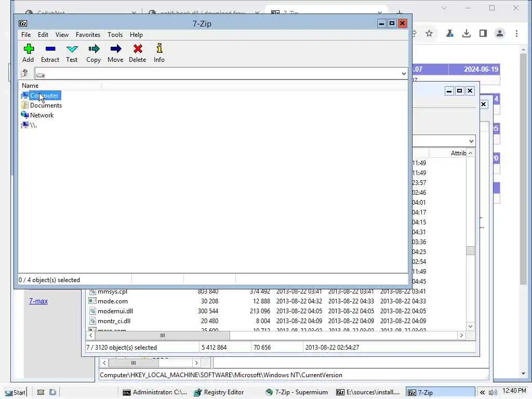
Task: Click the 7-Zip taskbar button
Action: 441,392
